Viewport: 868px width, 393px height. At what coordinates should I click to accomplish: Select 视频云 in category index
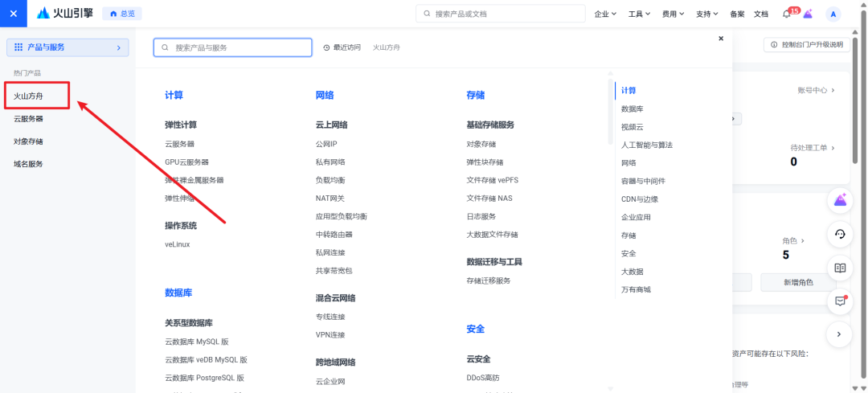(633, 127)
